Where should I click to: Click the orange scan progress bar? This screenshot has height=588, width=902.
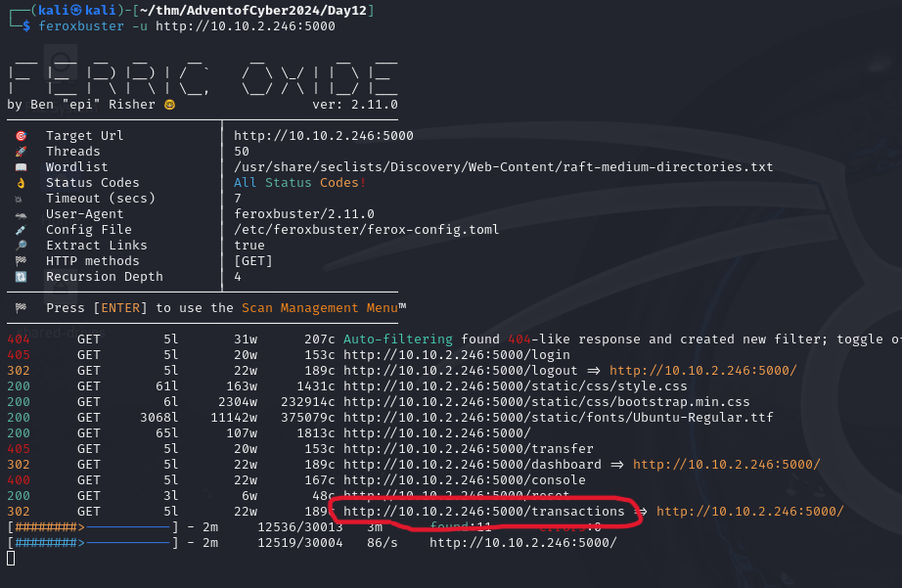pos(93,527)
